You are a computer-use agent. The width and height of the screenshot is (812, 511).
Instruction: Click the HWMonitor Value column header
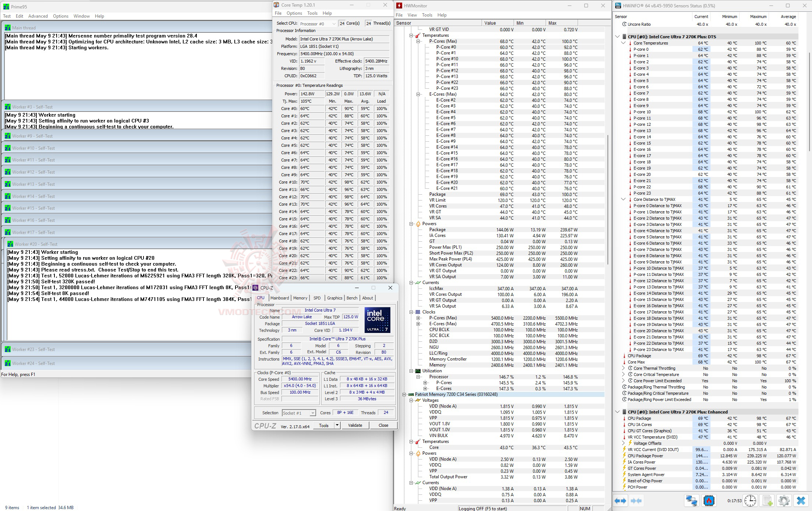(497, 23)
